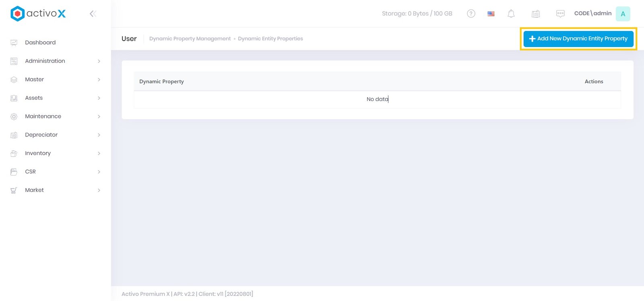The image size is (644, 301).
Task: Expand the Master menu chevron
Action: tap(99, 80)
